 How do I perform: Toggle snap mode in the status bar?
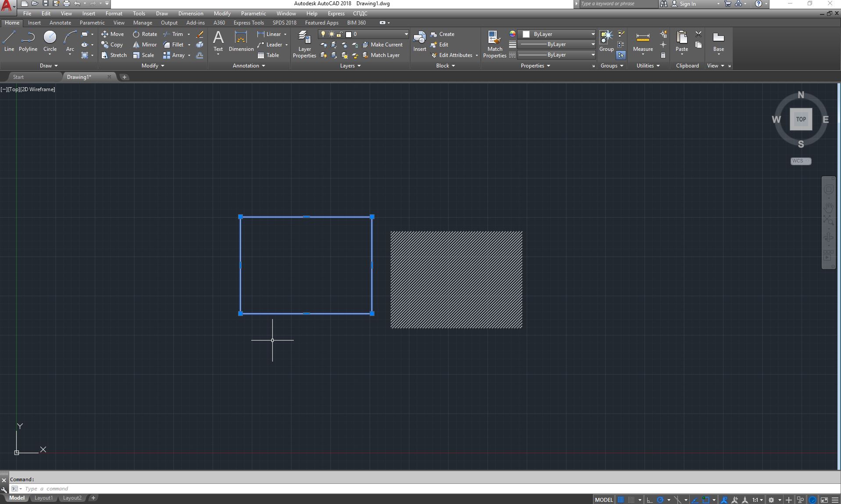[631, 500]
